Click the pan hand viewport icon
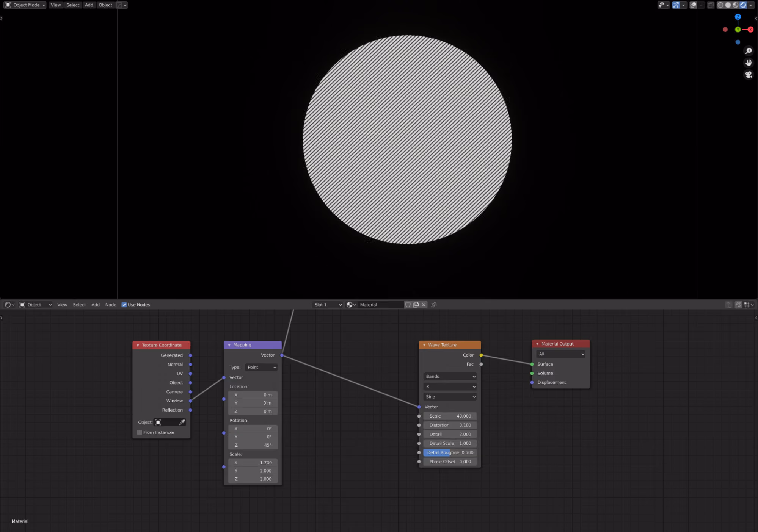This screenshot has width=758, height=532. 749,63
